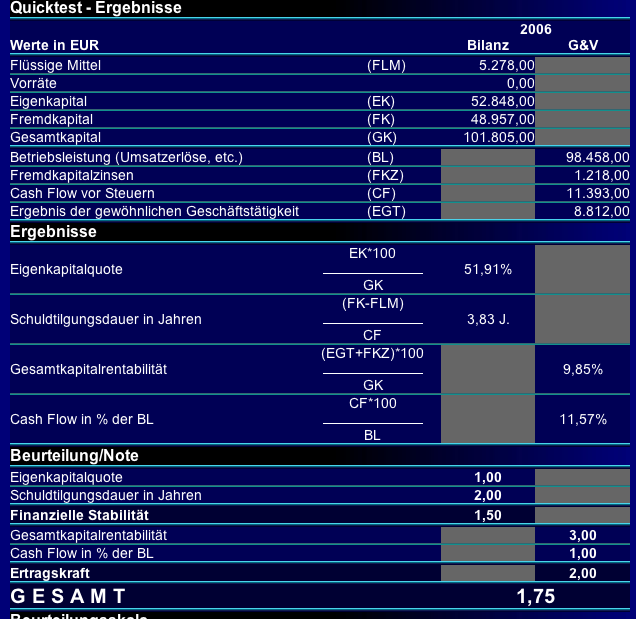The height and width of the screenshot is (619, 636).
Task: Select the GESAMT grade 1,75
Action: coord(536,596)
